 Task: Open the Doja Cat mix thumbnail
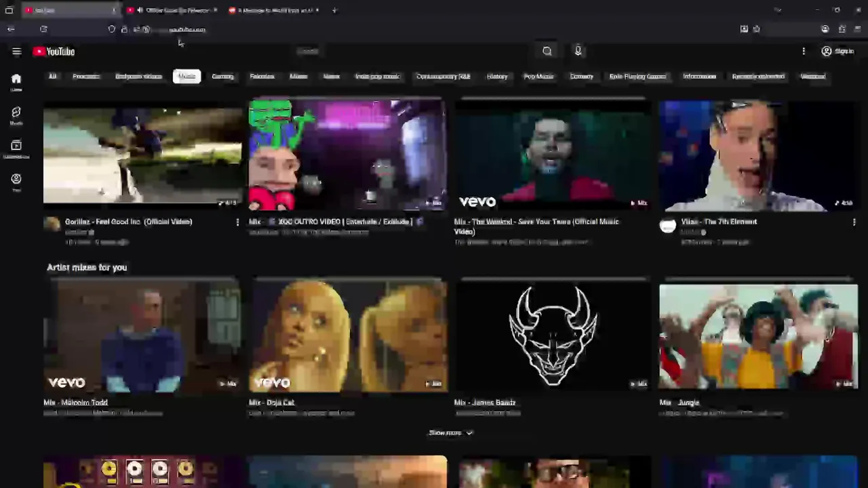[x=348, y=336]
